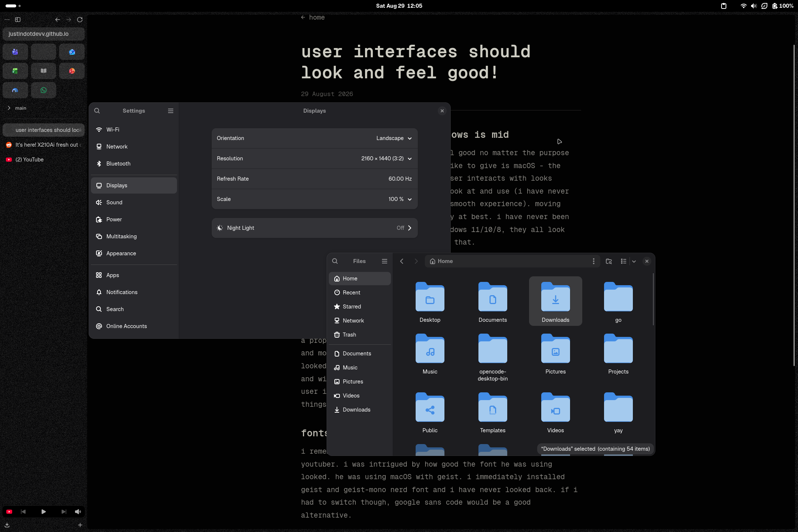Screen dimensions: 798x532
Task: Click the justindotdevv.github.io address bar
Action: (44, 34)
